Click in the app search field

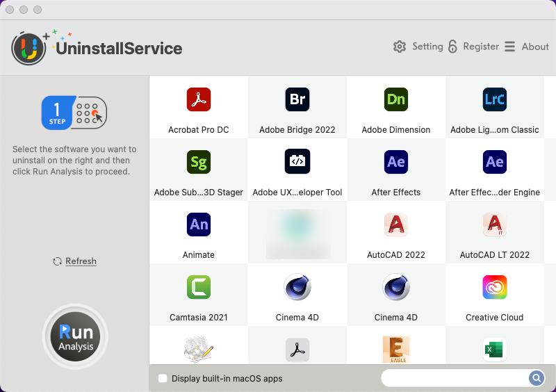455,378
